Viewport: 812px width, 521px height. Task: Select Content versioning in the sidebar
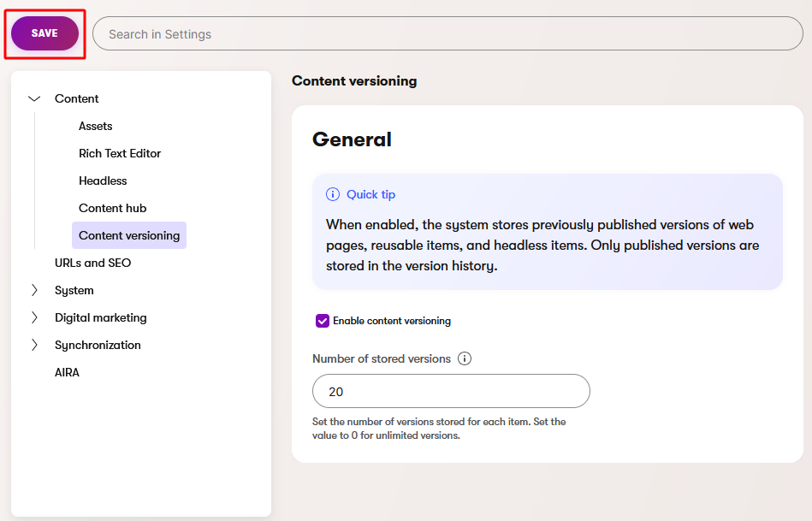[129, 235]
